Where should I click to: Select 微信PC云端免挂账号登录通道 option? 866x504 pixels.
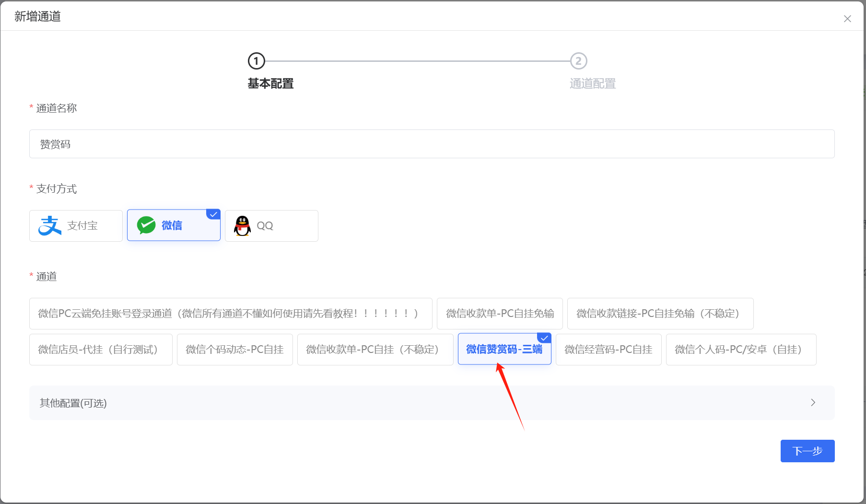(x=230, y=314)
